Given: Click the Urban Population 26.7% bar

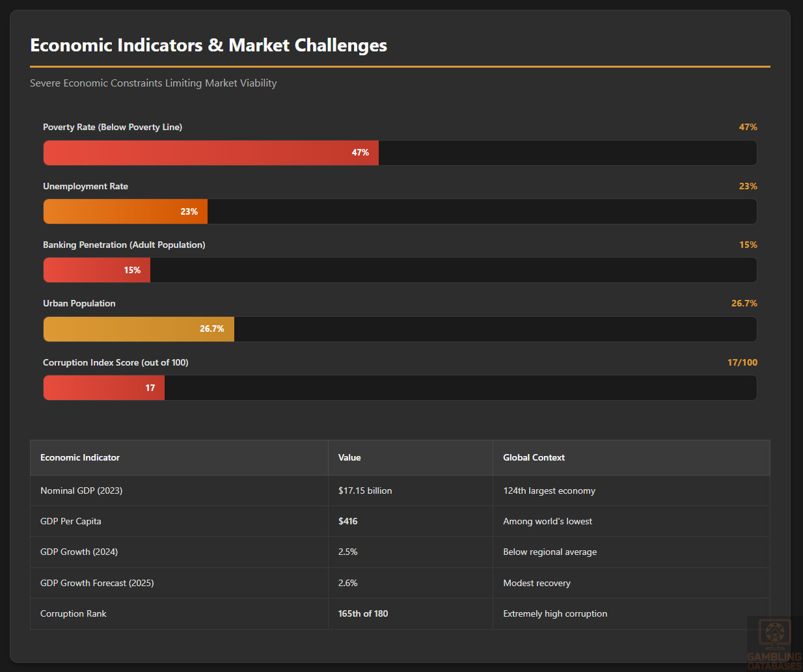Looking at the screenshot, I should click(139, 329).
